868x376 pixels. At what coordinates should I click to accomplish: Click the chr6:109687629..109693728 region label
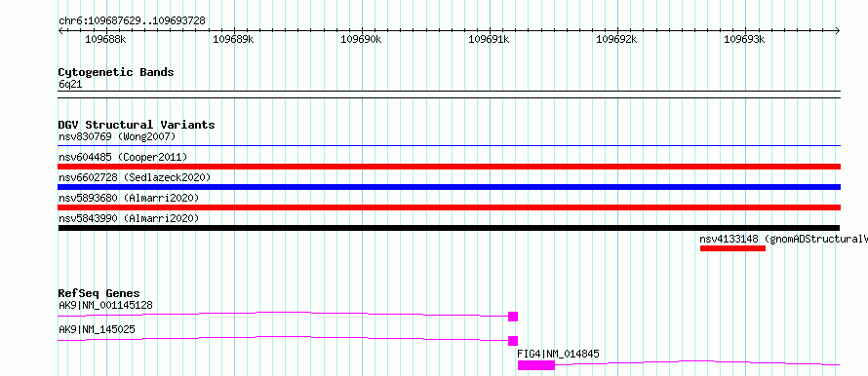point(132,21)
